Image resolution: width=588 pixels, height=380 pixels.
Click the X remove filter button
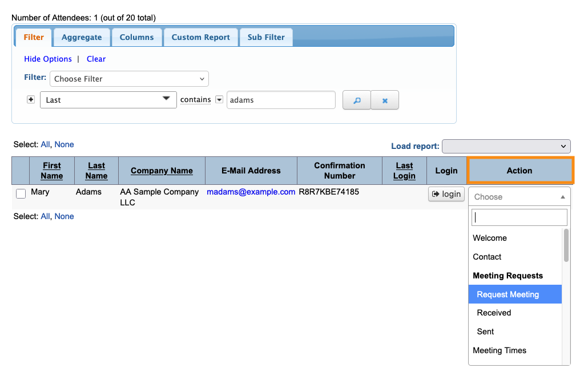pyautogui.click(x=385, y=100)
